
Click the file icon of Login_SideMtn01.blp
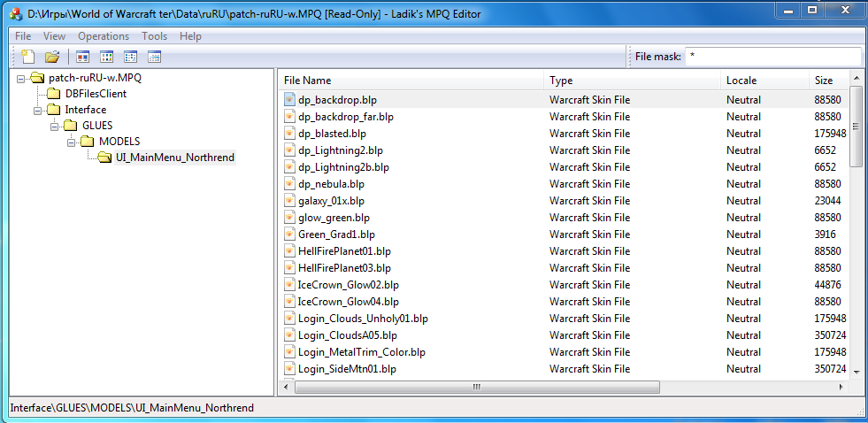point(289,369)
